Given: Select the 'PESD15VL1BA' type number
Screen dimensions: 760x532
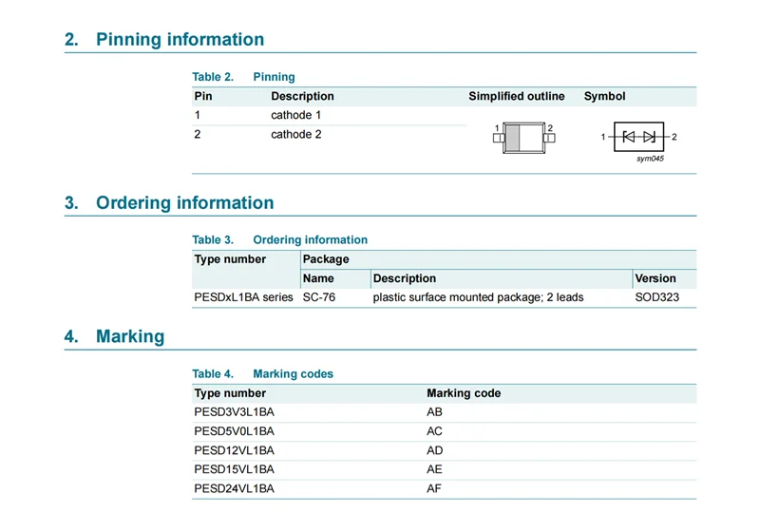Looking at the screenshot, I should click(x=234, y=469).
